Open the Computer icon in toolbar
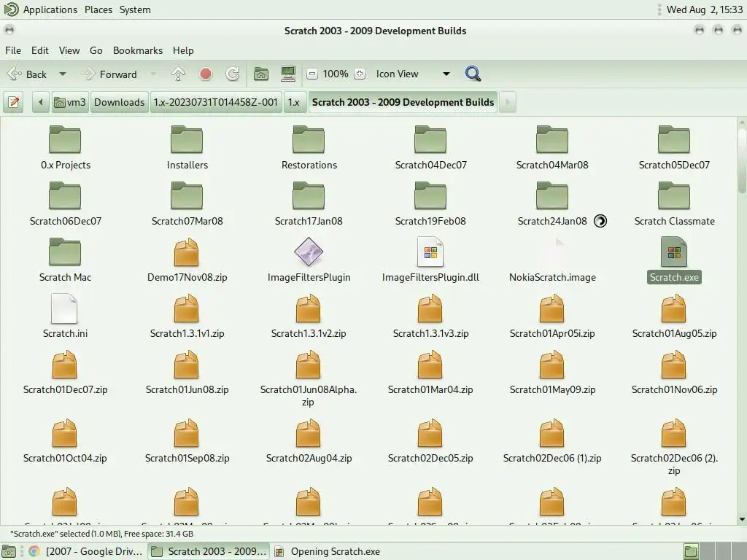 tap(288, 74)
